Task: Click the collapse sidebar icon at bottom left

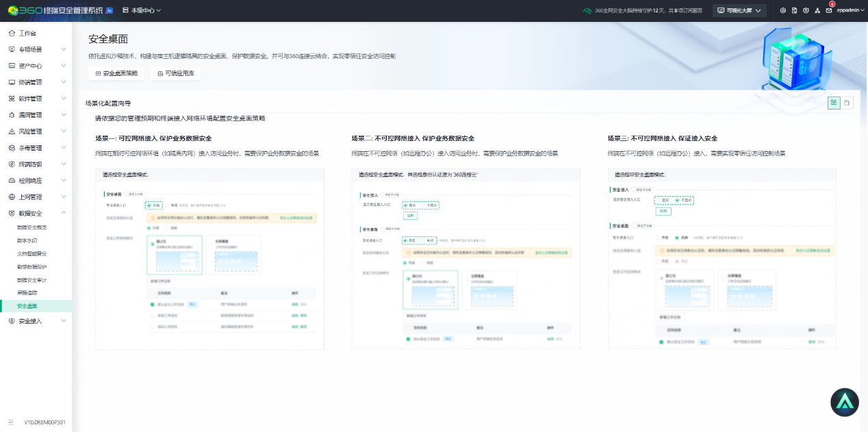Action: (11, 422)
